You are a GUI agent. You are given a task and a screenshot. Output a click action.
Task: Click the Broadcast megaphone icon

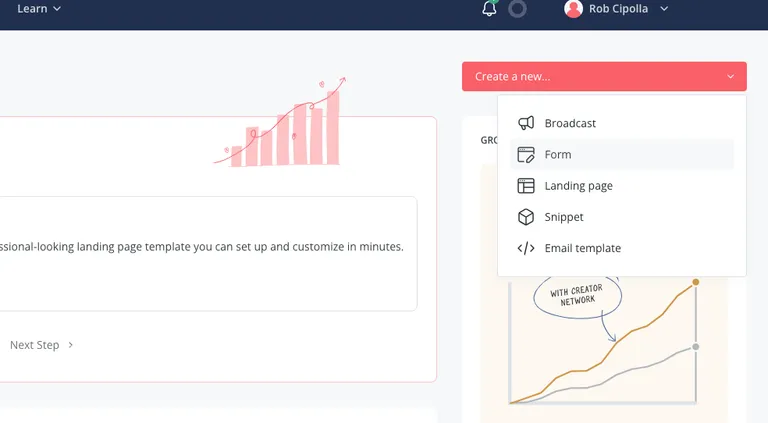526,123
